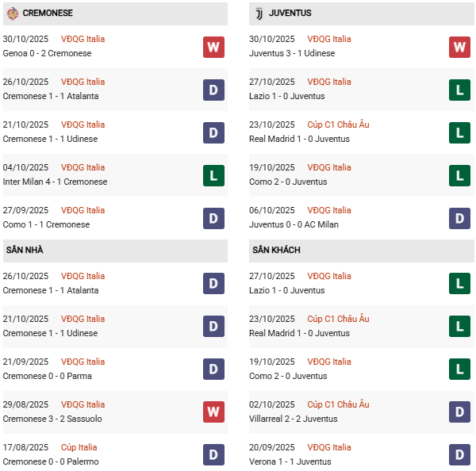Select the SÂN NHÀ section header

point(25,251)
